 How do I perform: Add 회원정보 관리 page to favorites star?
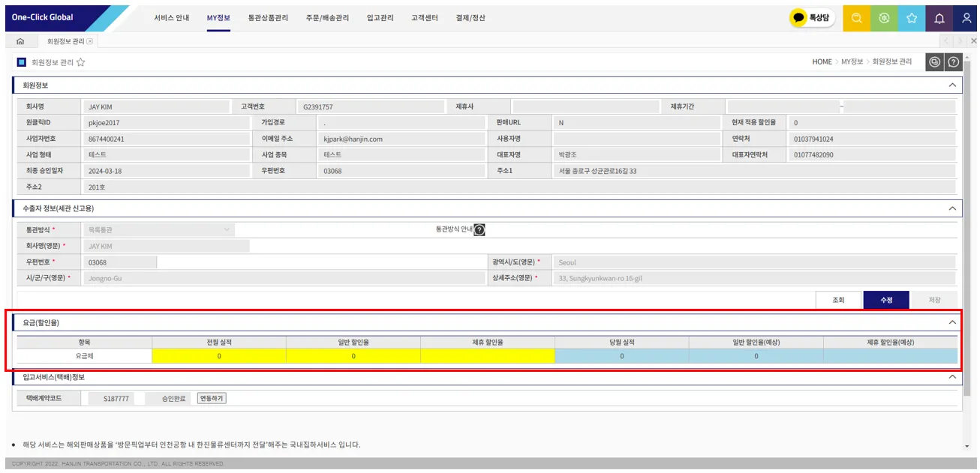point(80,62)
